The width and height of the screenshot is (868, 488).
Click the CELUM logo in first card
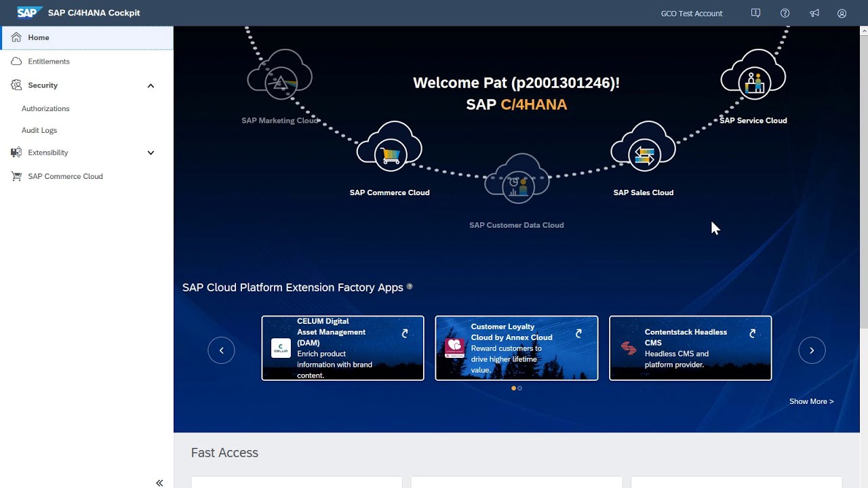click(281, 348)
